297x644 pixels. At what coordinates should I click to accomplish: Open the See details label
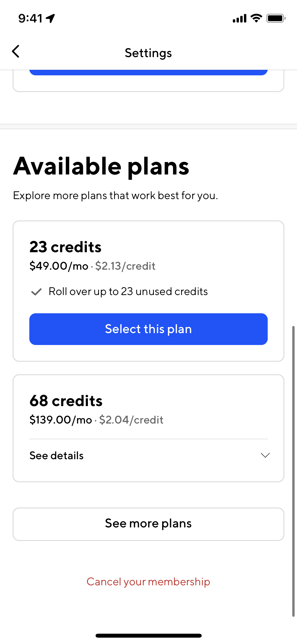pos(56,456)
